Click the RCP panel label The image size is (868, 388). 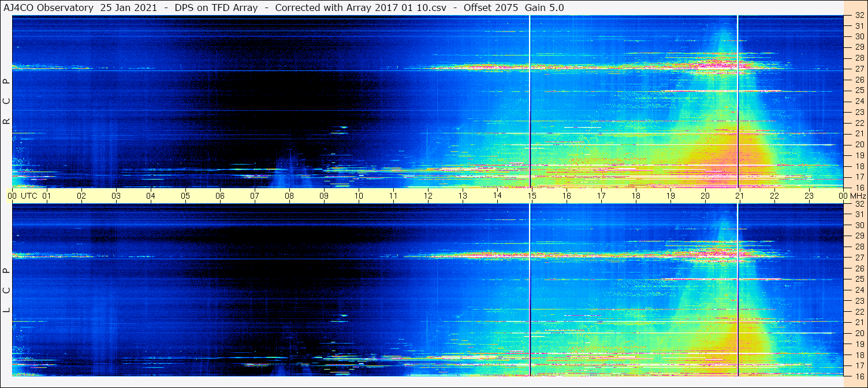(x=6, y=101)
